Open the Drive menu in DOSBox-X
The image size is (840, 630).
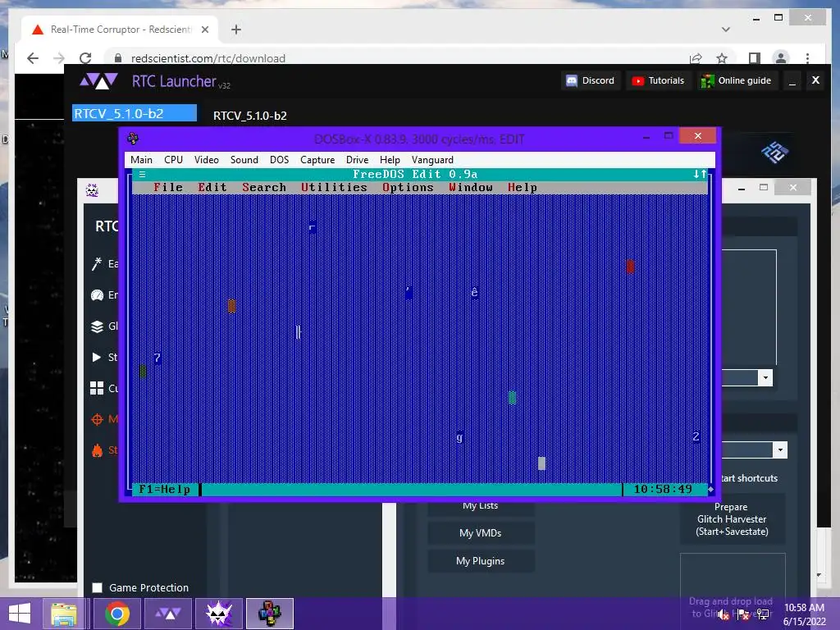pyautogui.click(x=357, y=160)
